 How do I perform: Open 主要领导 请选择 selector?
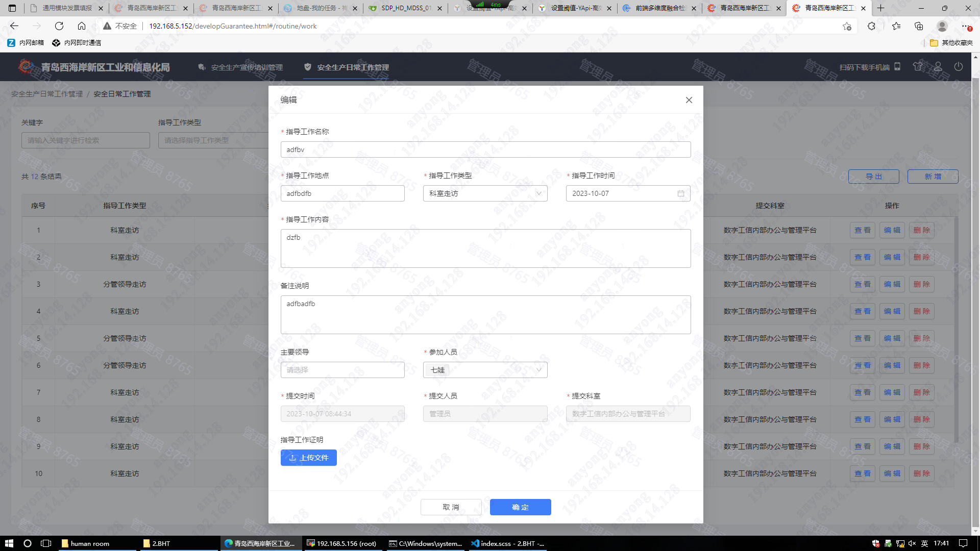[x=342, y=370]
